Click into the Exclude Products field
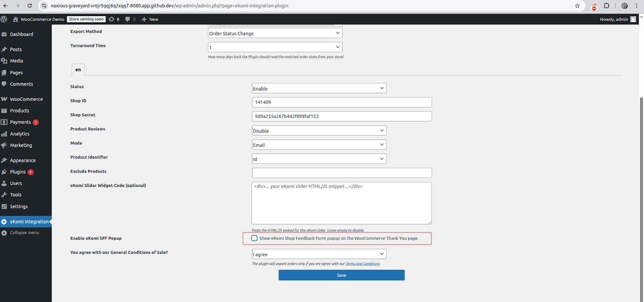This screenshot has height=302, width=644. (341, 173)
